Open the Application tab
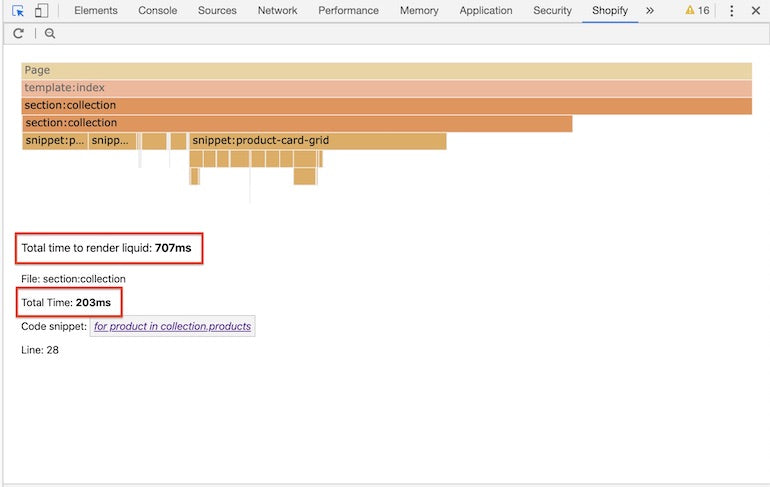The width and height of the screenshot is (770, 487). coord(486,10)
